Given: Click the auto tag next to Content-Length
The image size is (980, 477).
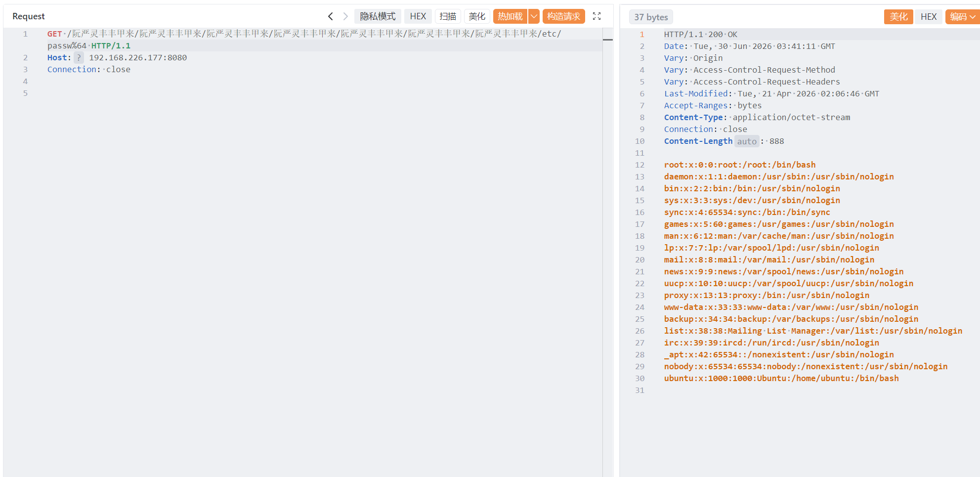Looking at the screenshot, I should click(x=747, y=141).
